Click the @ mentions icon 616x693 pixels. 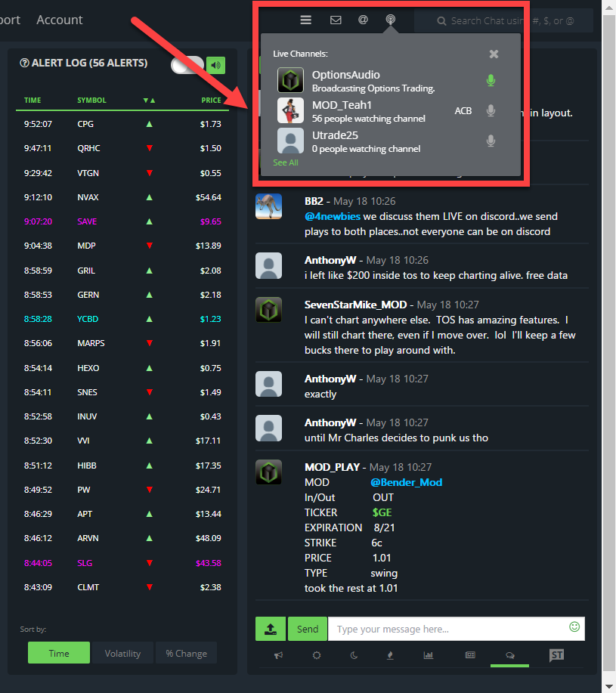pyautogui.click(x=363, y=20)
